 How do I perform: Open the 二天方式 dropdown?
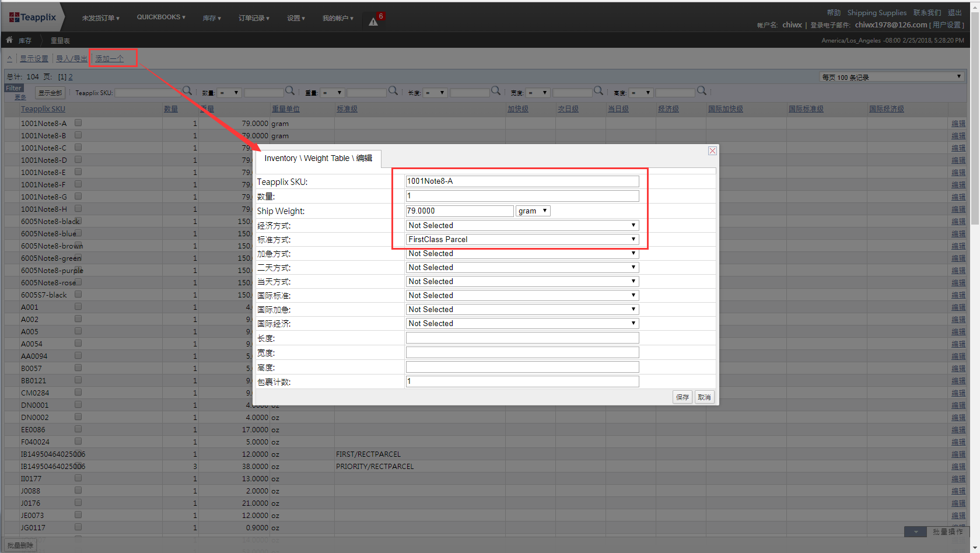[522, 267]
